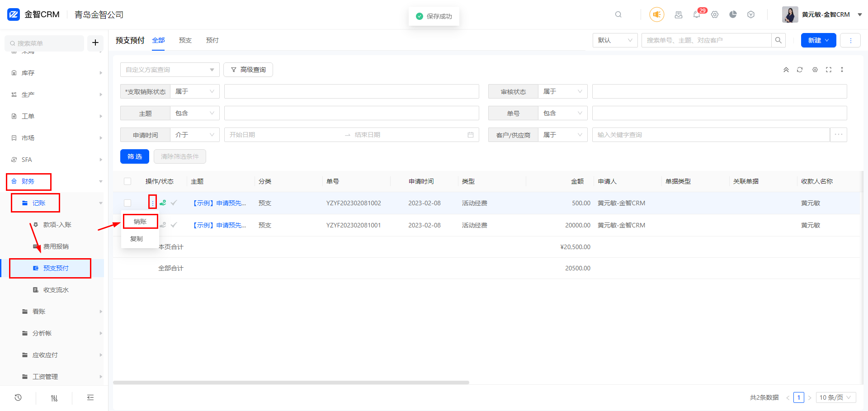Click the calendar icon in date range field
The image size is (868, 411).
click(471, 135)
